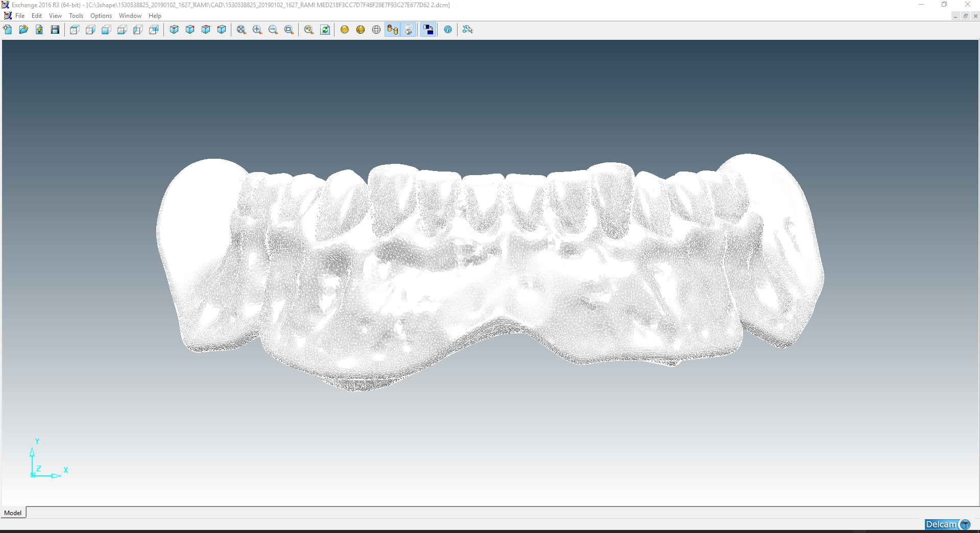
Task: Open an existing file
Action: [x=23, y=30]
